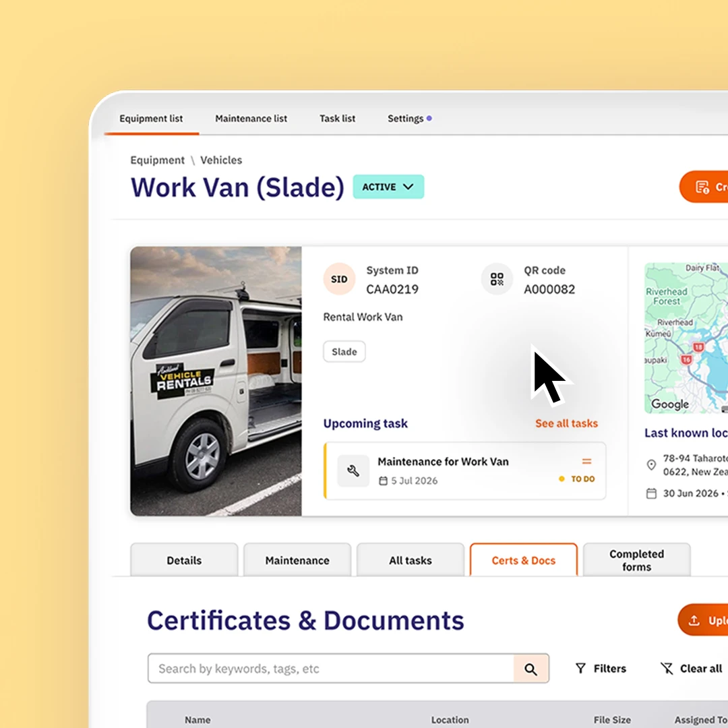Image resolution: width=728 pixels, height=728 pixels.
Task: Click the wrench icon on maintenance task
Action: click(x=353, y=471)
